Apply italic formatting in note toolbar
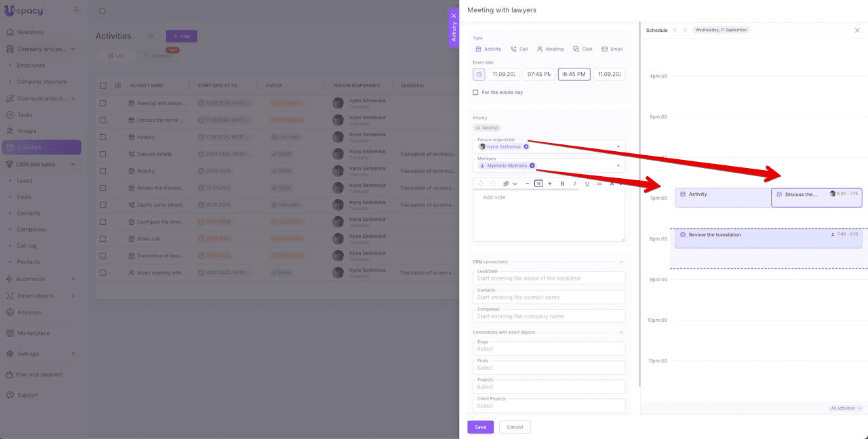 pyautogui.click(x=575, y=184)
